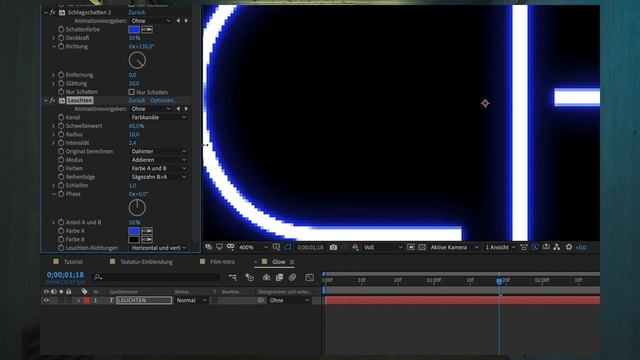Collapse the Phase property
640x360 pixels.
(x=53, y=194)
